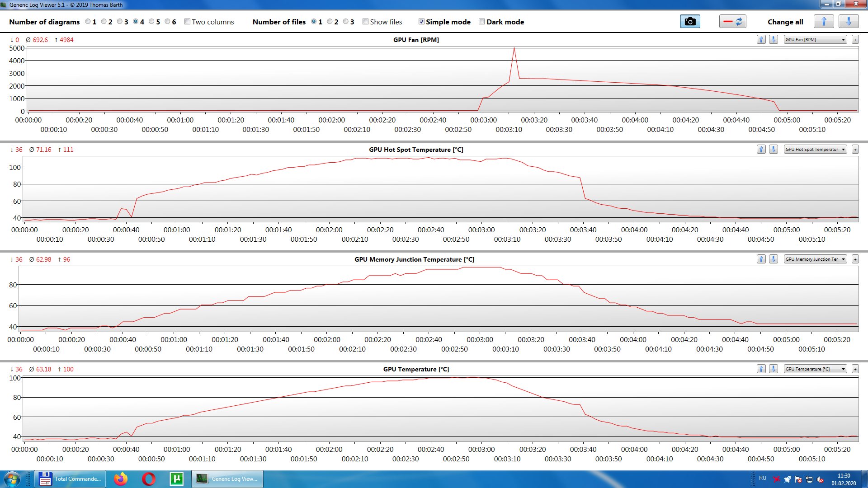Click the Change all up arrow
This screenshot has height=488, width=868.
824,22
